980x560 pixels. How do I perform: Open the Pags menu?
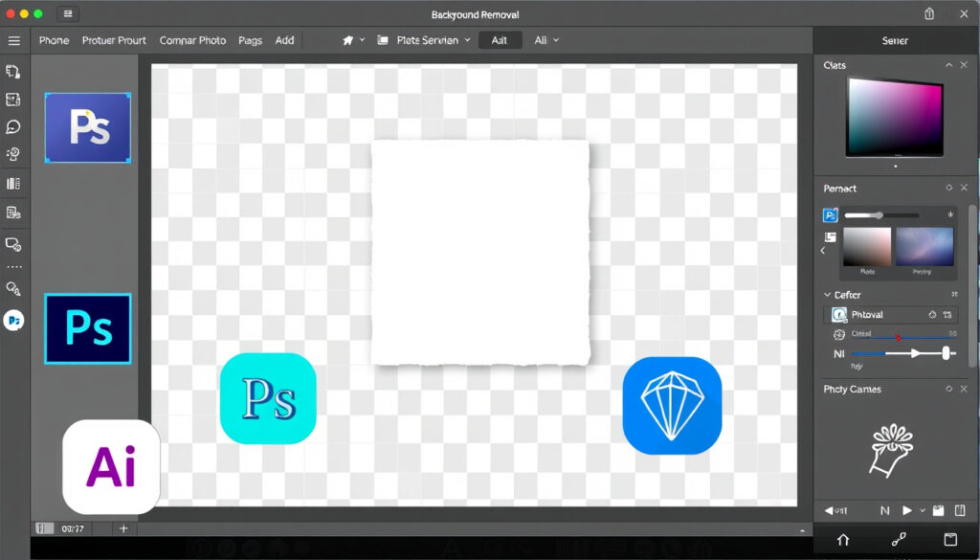tap(250, 40)
